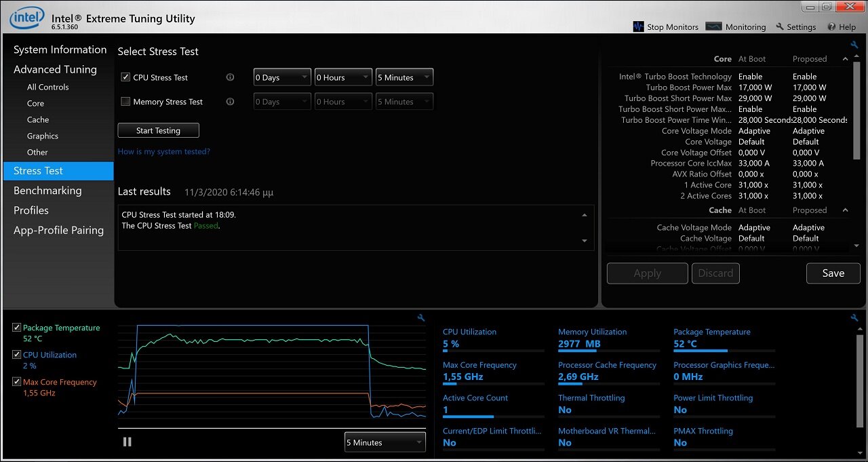This screenshot has width=868, height=462.
Task: Open CPU test Hours dropdown
Action: (x=343, y=77)
